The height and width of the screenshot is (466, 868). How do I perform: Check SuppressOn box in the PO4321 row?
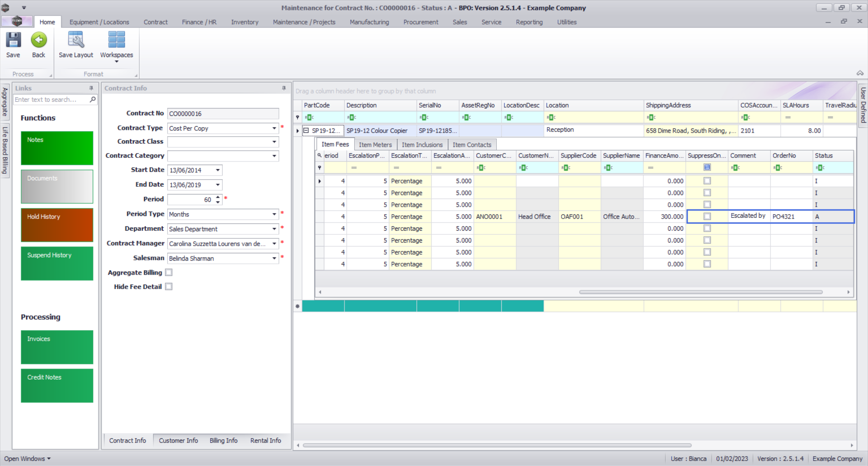tap(707, 217)
